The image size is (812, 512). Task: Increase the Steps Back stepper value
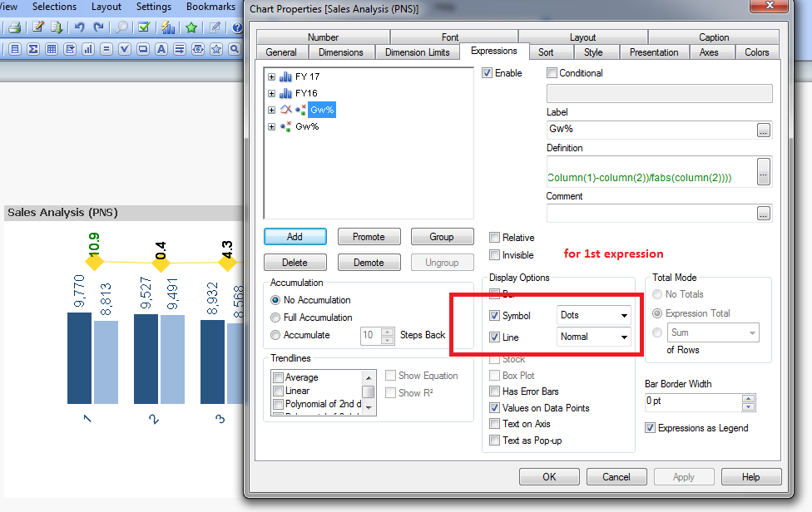pyautogui.click(x=388, y=332)
